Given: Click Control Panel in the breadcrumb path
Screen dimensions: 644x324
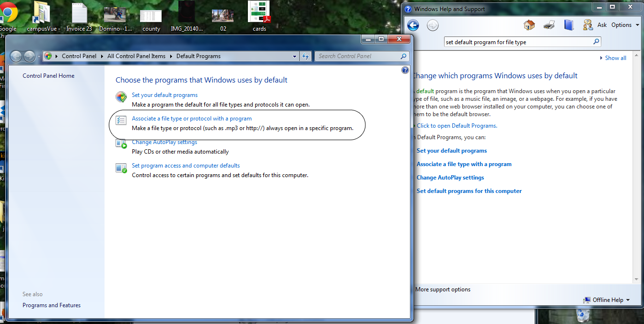Looking at the screenshot, I should click(79, 56).
